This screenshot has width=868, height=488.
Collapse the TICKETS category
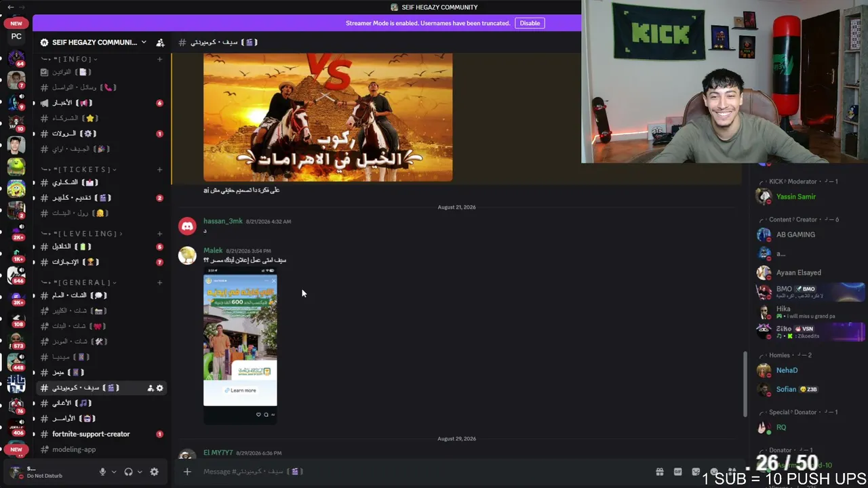79,169
